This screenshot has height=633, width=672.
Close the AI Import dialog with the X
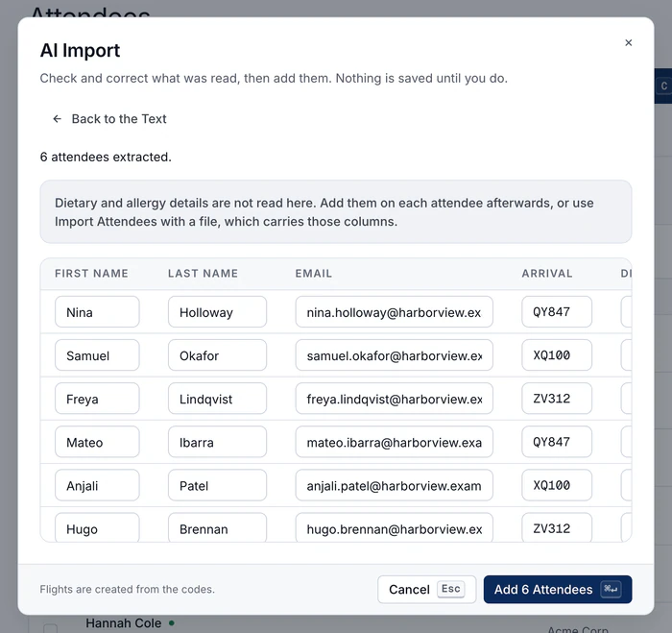pyautogui.click(x=628, y=42)
